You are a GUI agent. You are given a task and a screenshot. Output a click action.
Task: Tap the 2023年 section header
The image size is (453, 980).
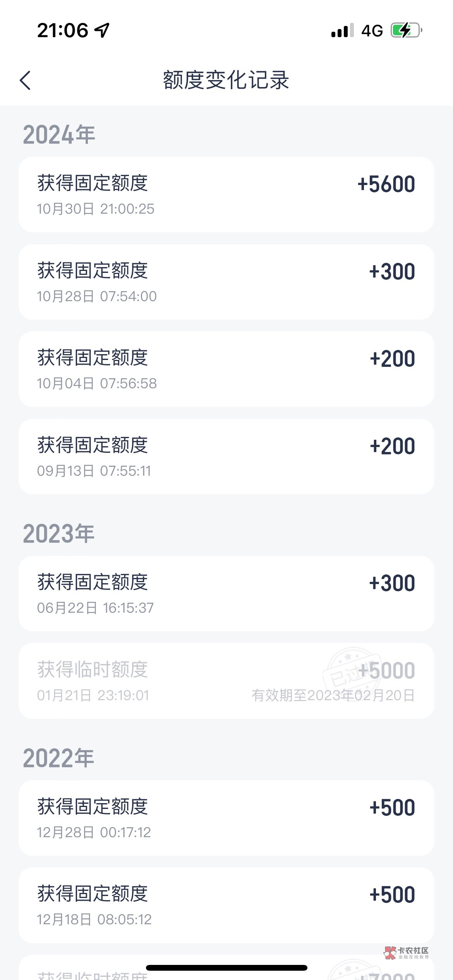tap(59, 534)
